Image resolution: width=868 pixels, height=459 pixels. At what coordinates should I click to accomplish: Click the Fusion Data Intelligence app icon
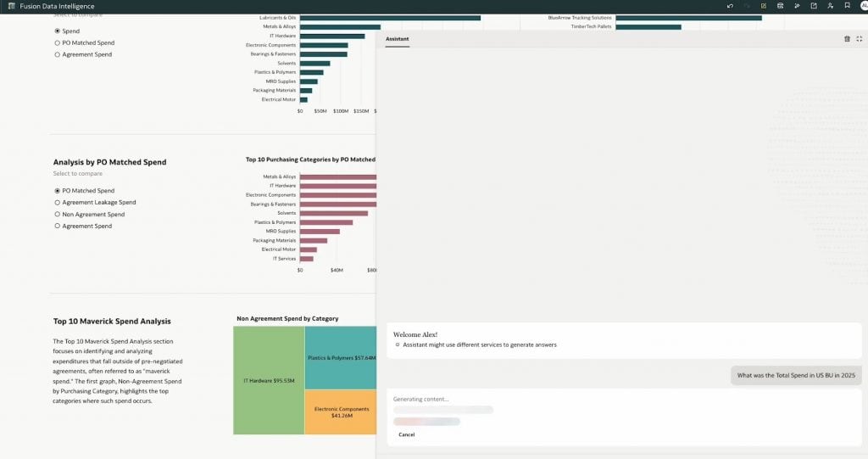click(x=11, y=6)
